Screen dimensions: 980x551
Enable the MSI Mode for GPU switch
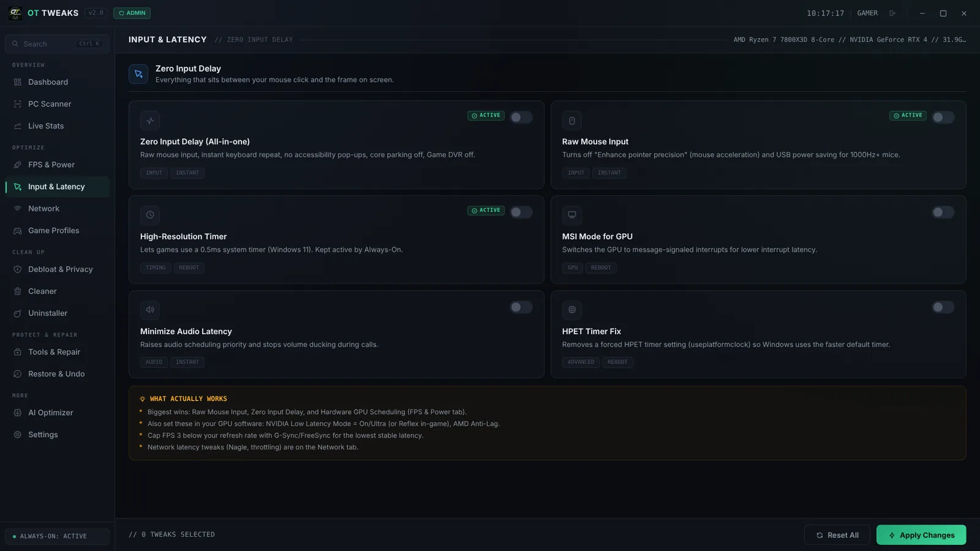pyautogui.click(x=943, y=212)
